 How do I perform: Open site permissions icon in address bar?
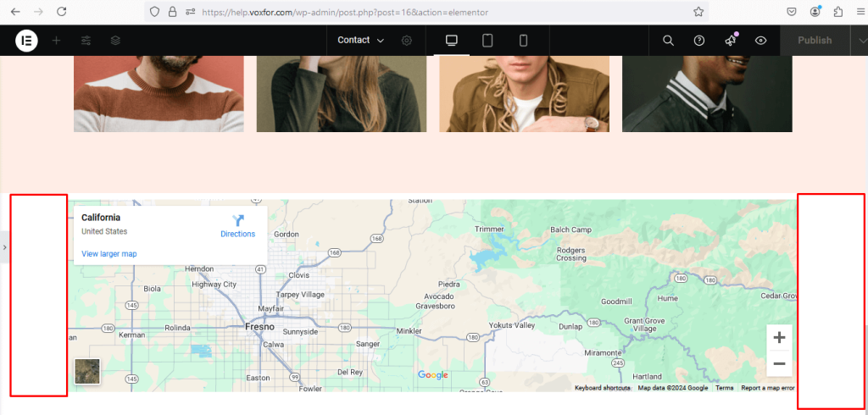[191, 12]
